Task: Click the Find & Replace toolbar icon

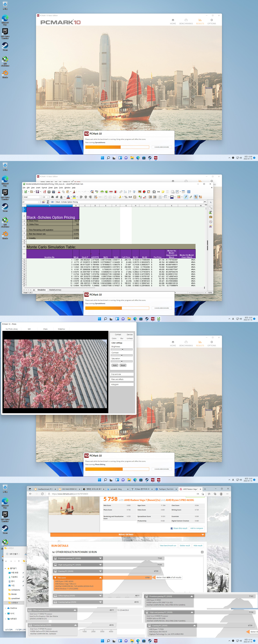Action: click(92, 192)
